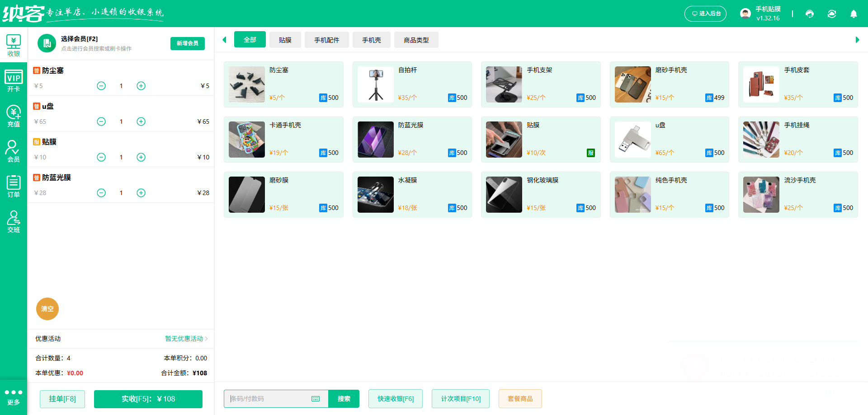Click the 新增会员 add member button
868x415 pixels.
(187, 43)
